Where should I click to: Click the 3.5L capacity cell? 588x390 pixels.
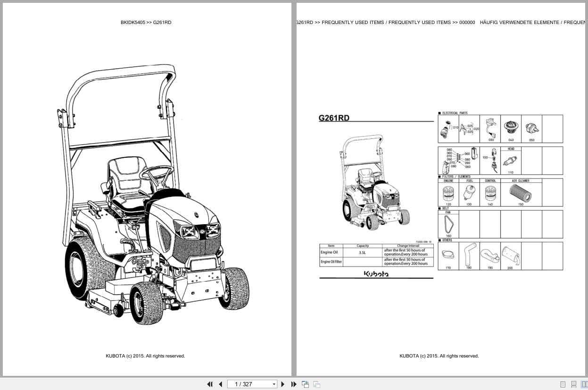(x=362, y=253)
